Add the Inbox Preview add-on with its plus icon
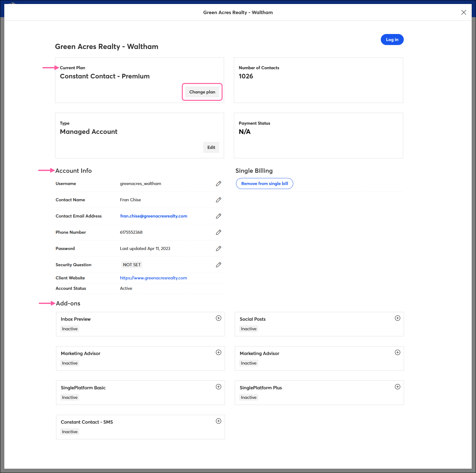Screen dimensions: 476x473 pos(219,318)
